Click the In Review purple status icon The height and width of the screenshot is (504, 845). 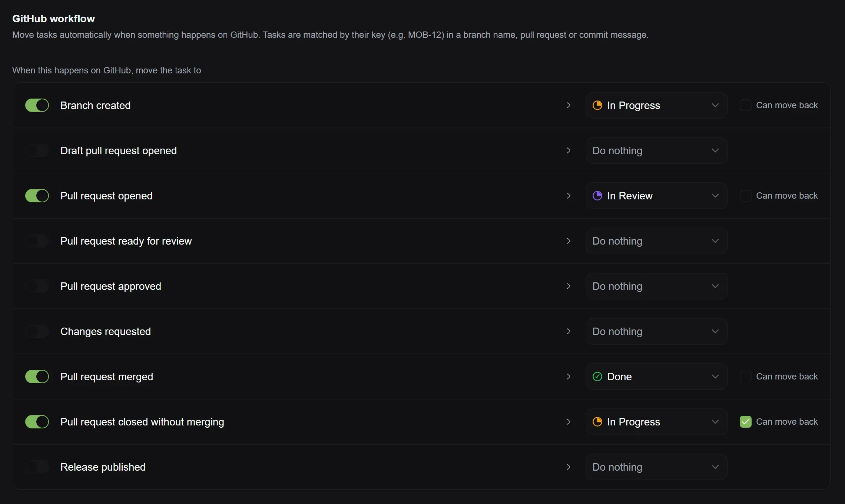(597, 196)
